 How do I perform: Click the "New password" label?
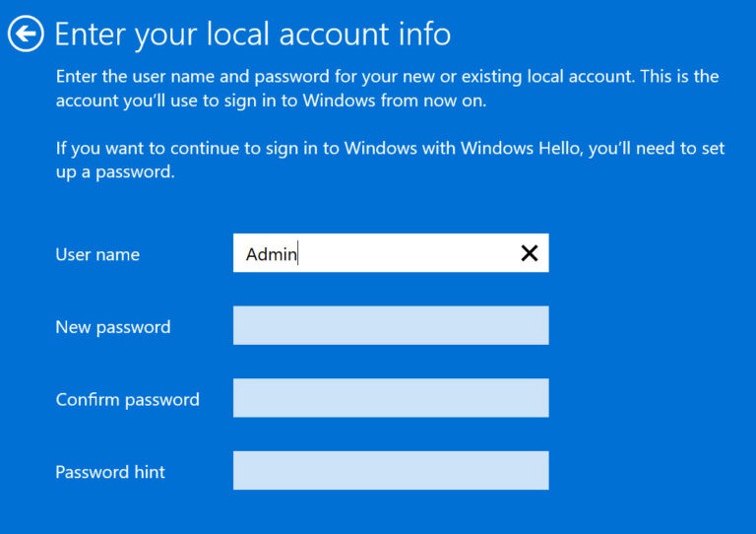click(x=113, y=327)
